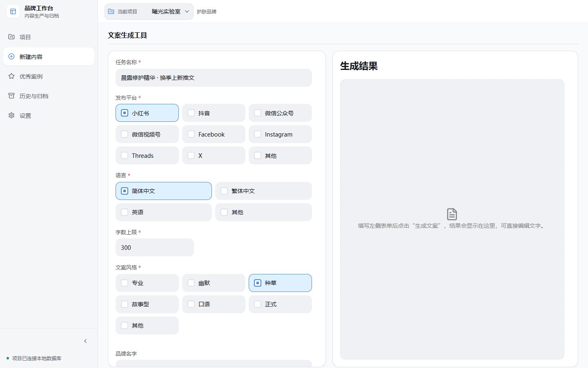Click the 任务名称 input field
Screen dimensions: 588x368
pyautogui.click(x=214, y=78)
